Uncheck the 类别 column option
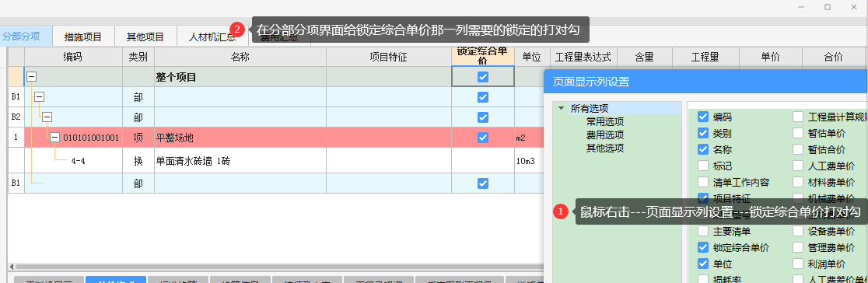Viewport: 868px width, 283px height. point(703,133)
